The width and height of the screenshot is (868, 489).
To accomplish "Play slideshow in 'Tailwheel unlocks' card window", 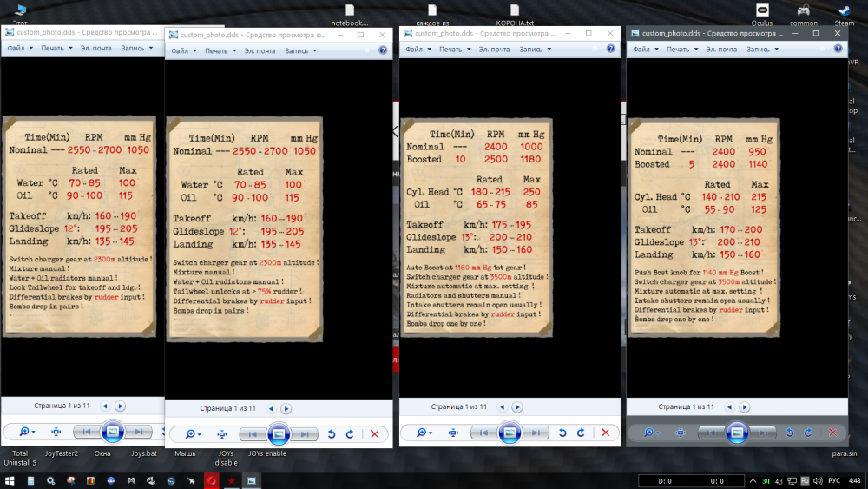I will [279, 434].
